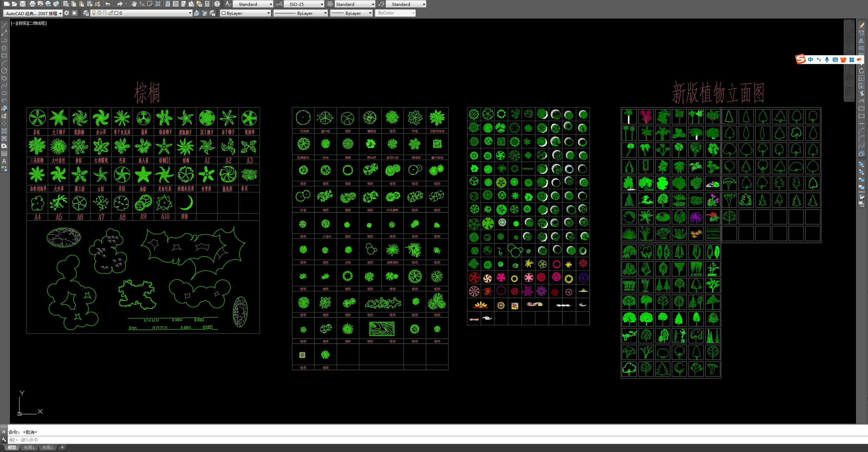The height and width of the screenshot is (452, 868).
Task: Click the Save disk icon
Action: pos(22,4)
